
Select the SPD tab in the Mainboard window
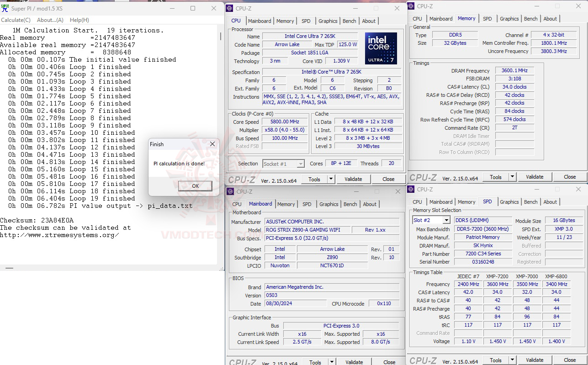pyautogui.click(x=307, y=204)
